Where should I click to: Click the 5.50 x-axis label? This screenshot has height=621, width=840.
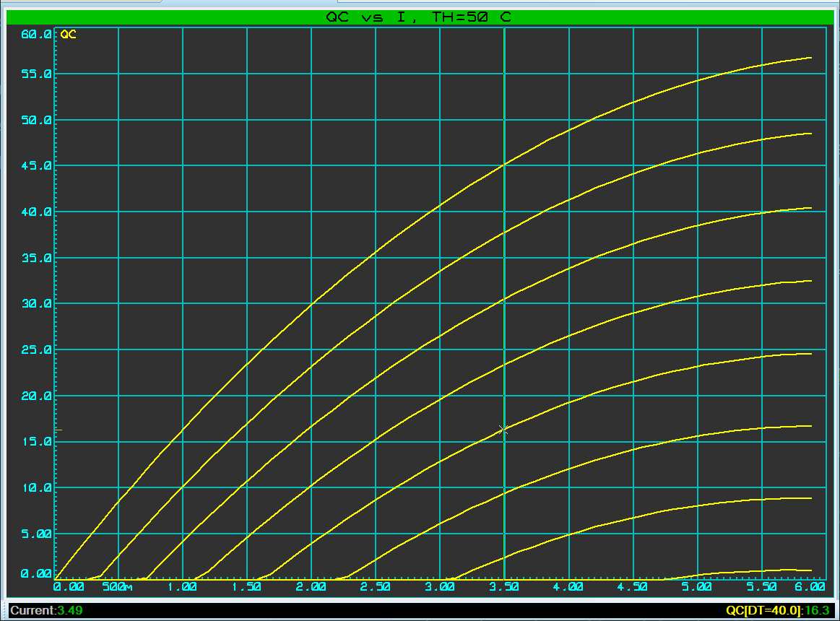tap(762, 587)
